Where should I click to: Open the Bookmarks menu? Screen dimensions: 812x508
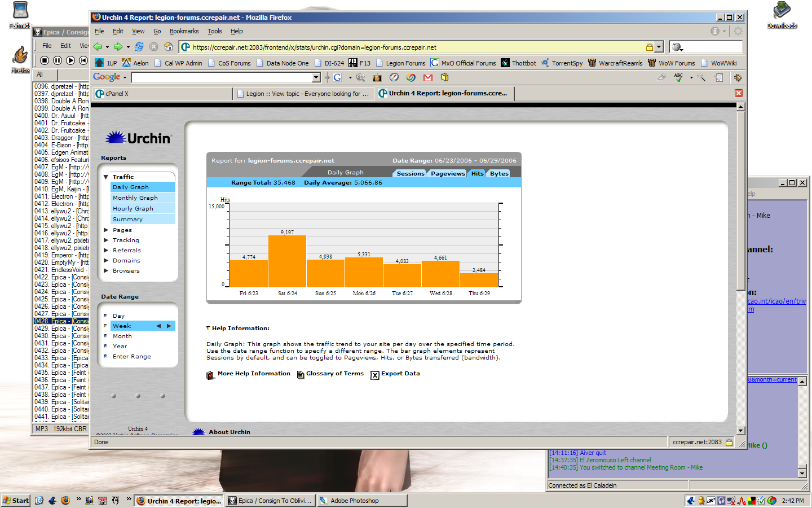click(x=184, y=31)
